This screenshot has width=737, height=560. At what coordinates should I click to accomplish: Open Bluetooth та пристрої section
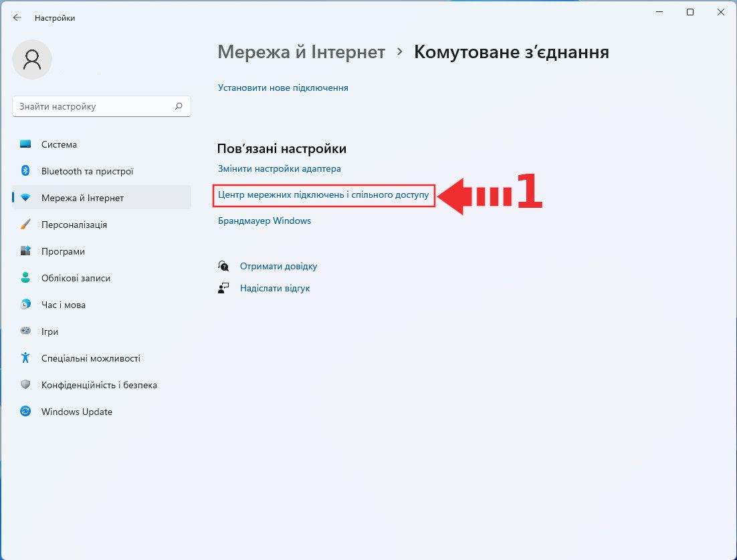(102, 171)
